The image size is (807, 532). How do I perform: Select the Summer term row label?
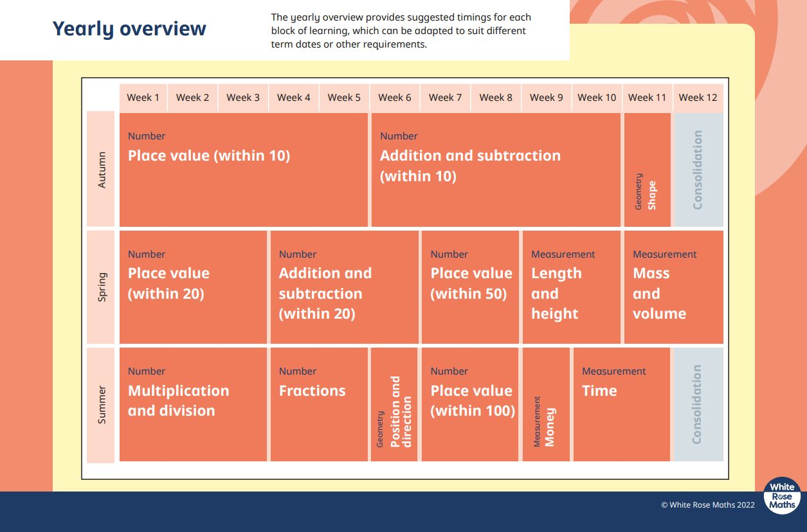(x=101, y=405)
